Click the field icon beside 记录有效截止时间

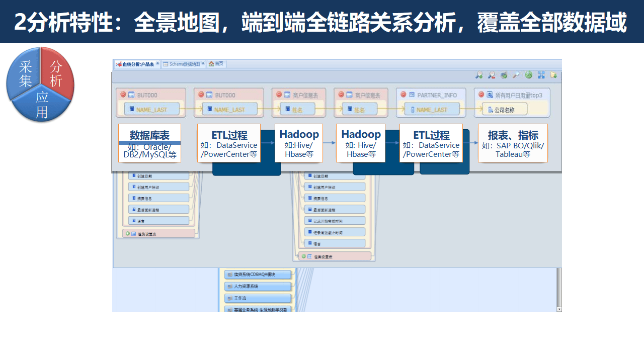tap(309, 232)
